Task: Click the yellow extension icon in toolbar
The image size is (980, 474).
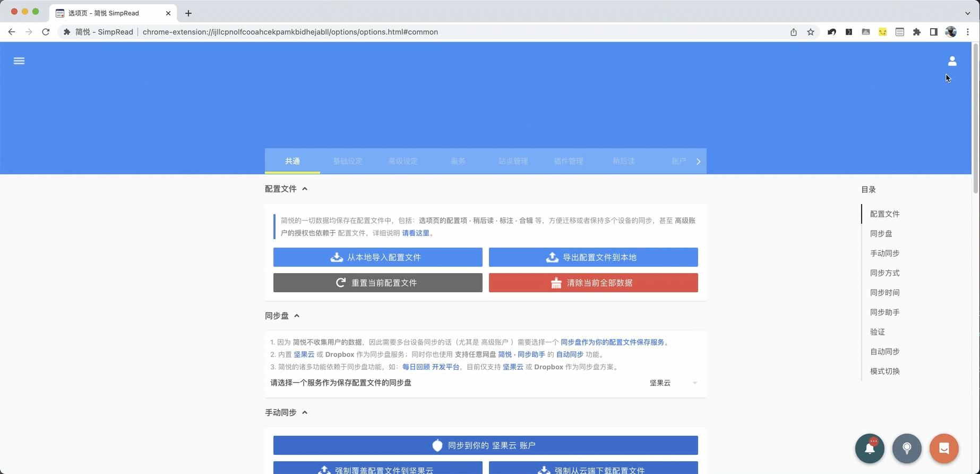Action: point(883,32)
